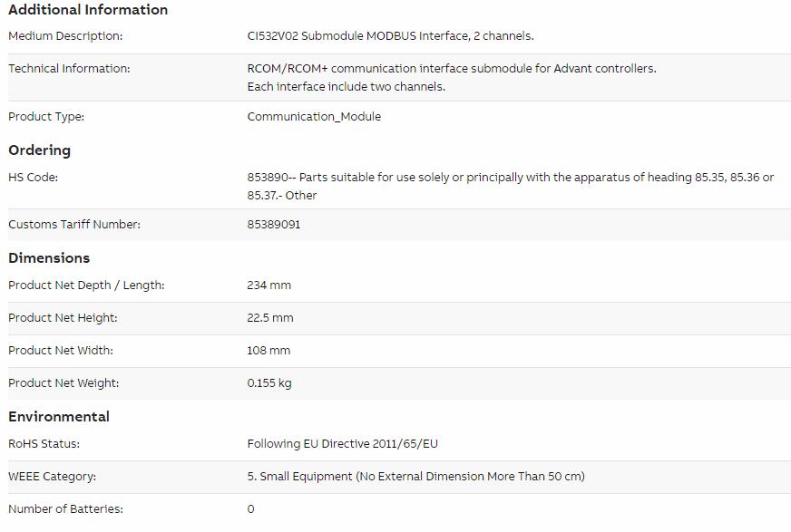Click the RoHS Status directive text
Viewport: 791px width, 532px height.
pyautogui.click(x=343, y=444)
